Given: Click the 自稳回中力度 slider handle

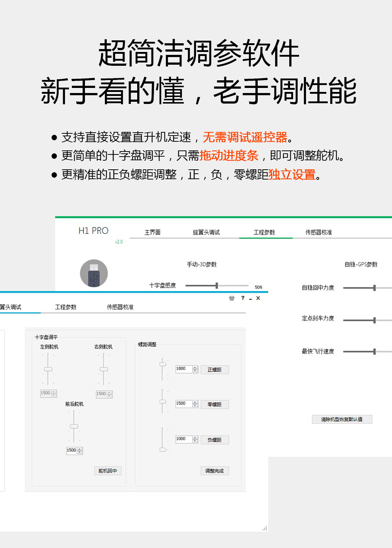Looking at the screenshot, I should click(x=374, y=288).
